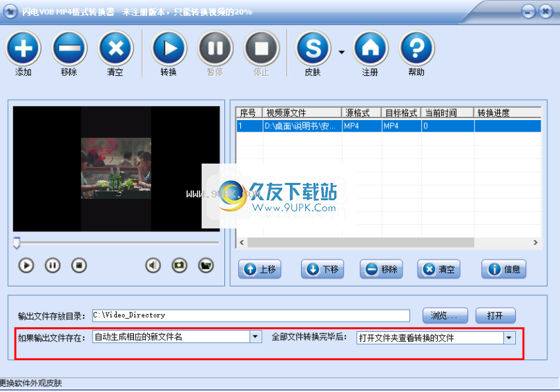
Task: Click the horizontal scrollbar thumb of file list
Action: [360, 242]
